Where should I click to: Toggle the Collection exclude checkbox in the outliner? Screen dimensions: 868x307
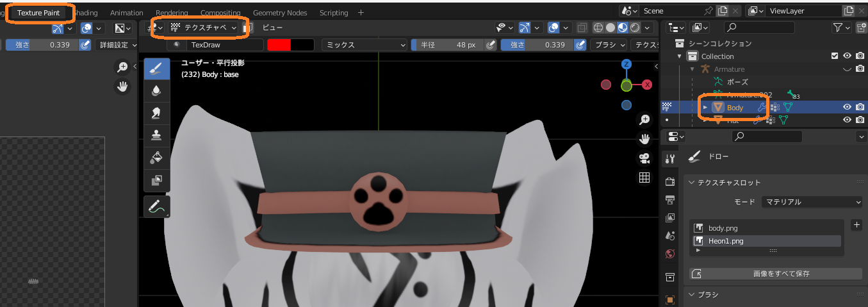834,56
